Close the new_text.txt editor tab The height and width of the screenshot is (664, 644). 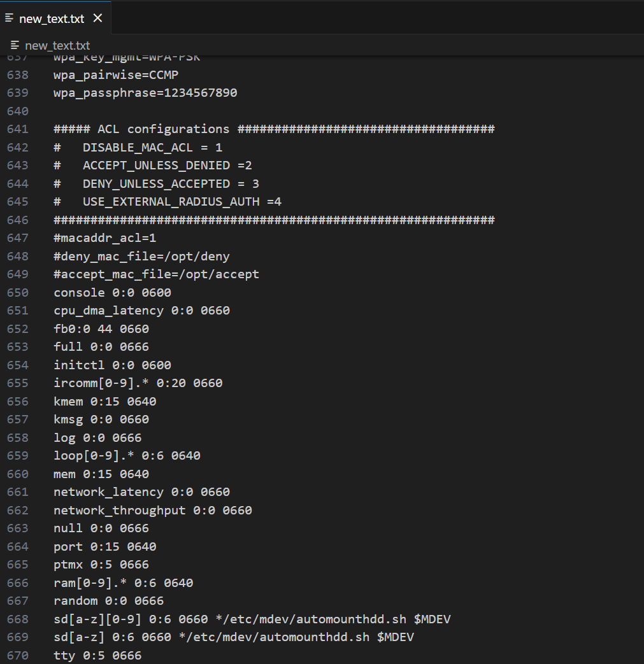[x=97, y=18]
